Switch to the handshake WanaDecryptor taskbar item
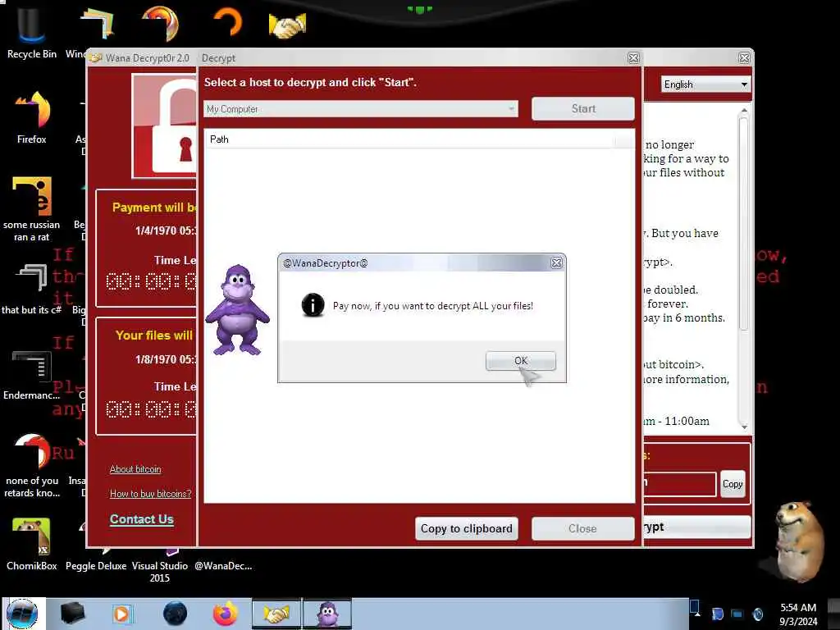The width and height of the screenshot is (840, 630). [x=277, y=614]
